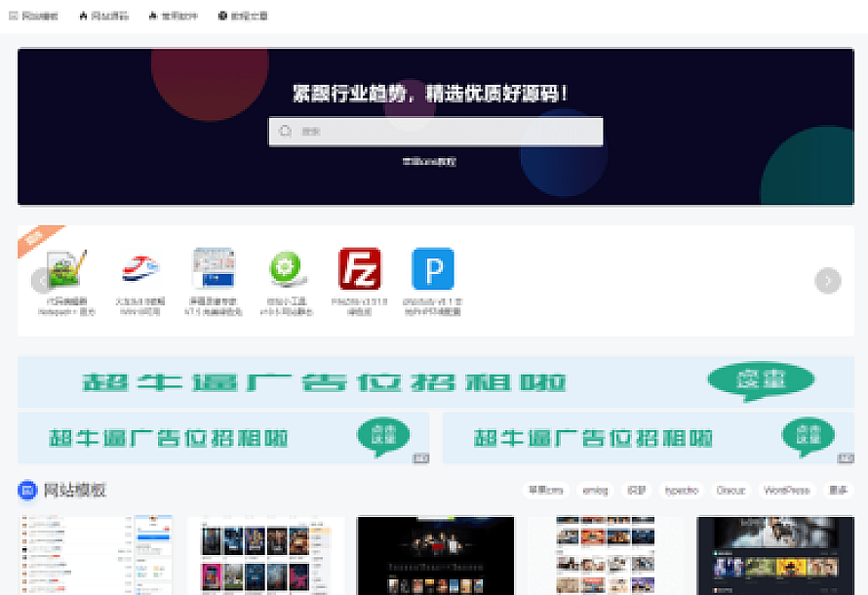Image resolution: width=868 pixels, height=595 pixels.
Task: Open the Notepad++ software icon
Action: [65, 270]
